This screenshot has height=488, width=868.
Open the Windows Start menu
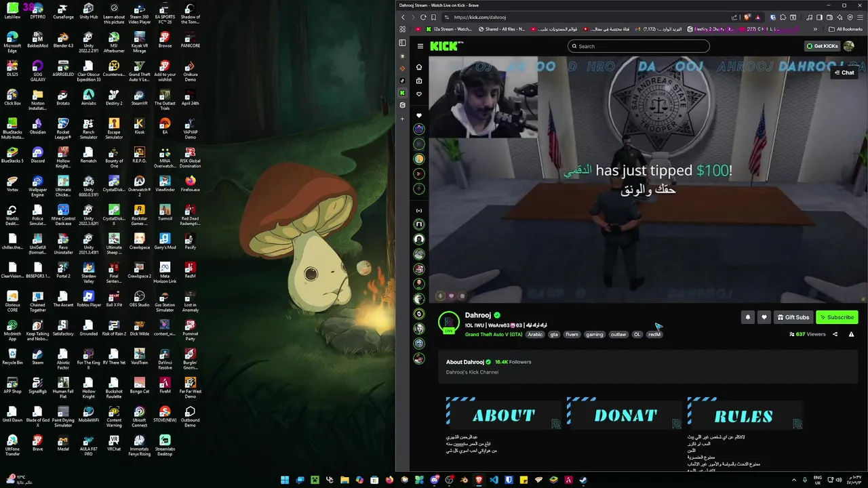285,480
